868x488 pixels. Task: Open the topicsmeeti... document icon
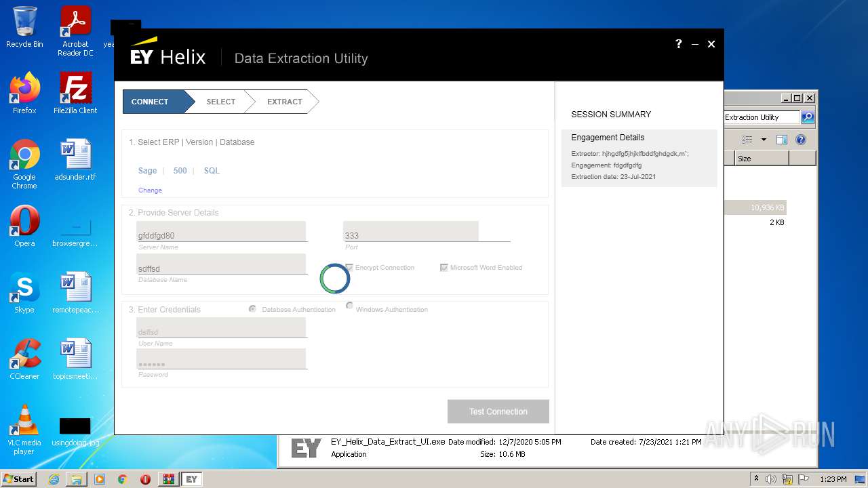tap(75, 359)
